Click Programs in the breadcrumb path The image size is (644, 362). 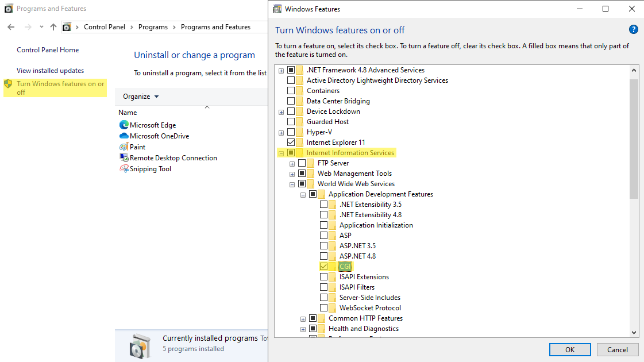[153, 27]
